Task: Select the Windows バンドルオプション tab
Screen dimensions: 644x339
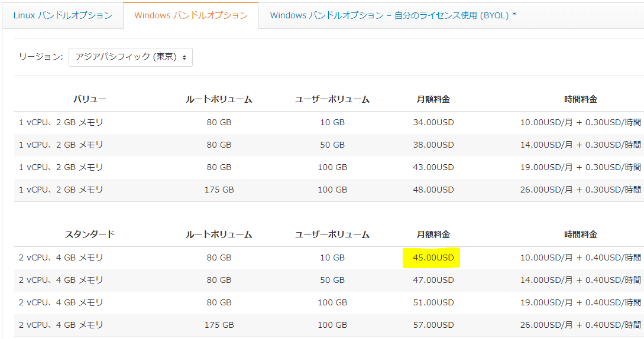Action: pyautogui.click(x=191, y=15)
